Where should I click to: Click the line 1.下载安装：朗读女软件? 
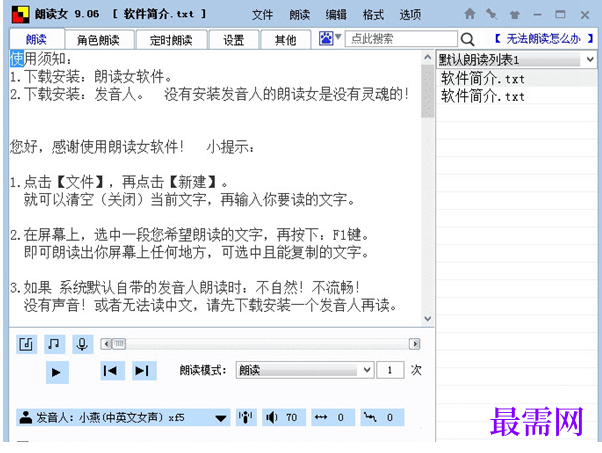pos(91,77)
